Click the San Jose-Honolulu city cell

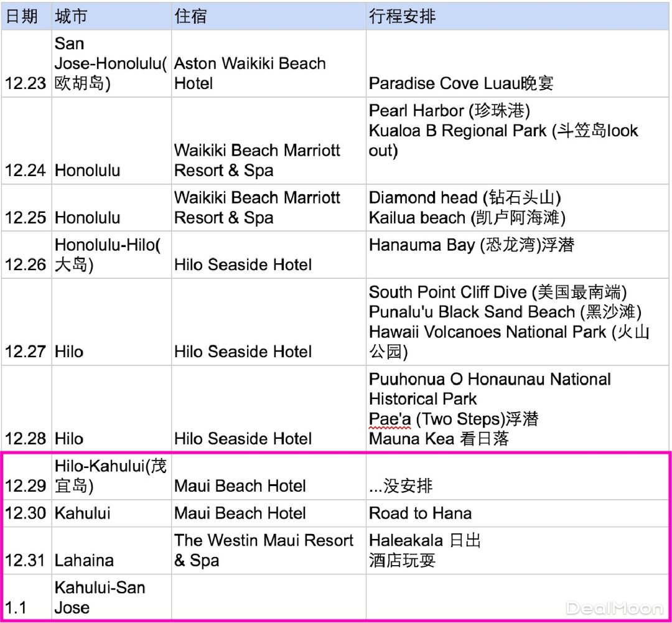click(x=111, y=63)
